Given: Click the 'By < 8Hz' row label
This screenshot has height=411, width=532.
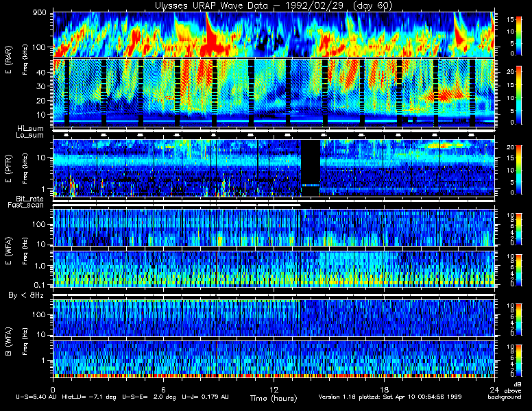Looking at the screenshot, I should [x=26, y=295].
